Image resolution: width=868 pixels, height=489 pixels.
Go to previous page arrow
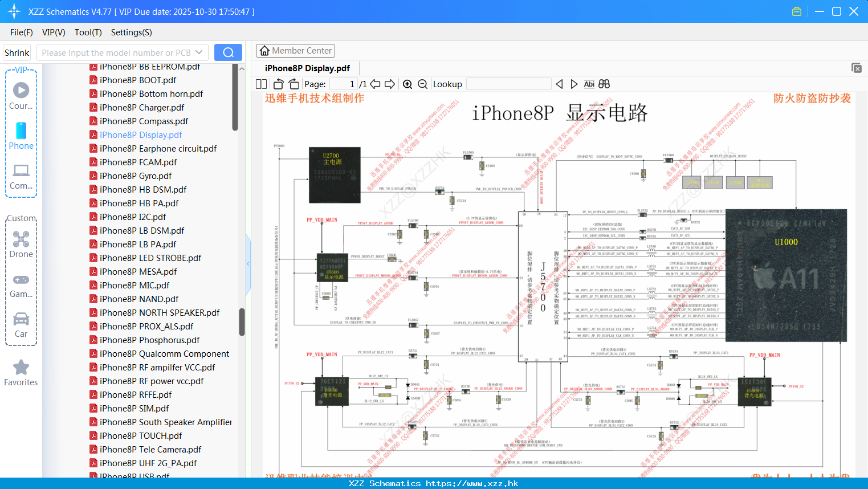(375, 84)
